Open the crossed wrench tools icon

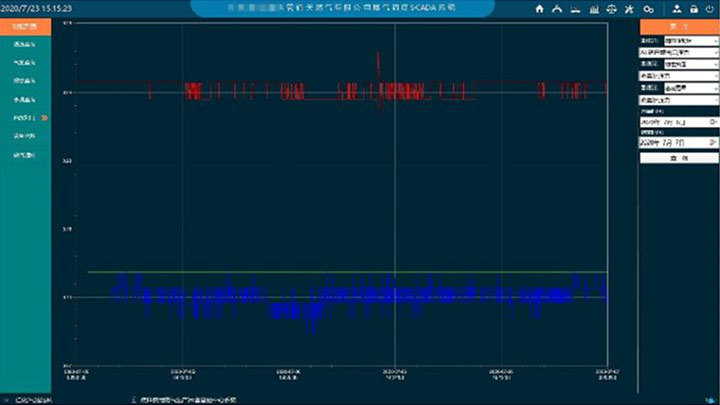point(629,9)
